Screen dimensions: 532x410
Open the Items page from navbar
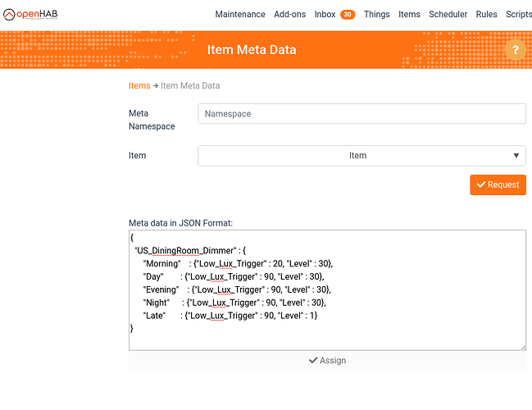(409, 14)
